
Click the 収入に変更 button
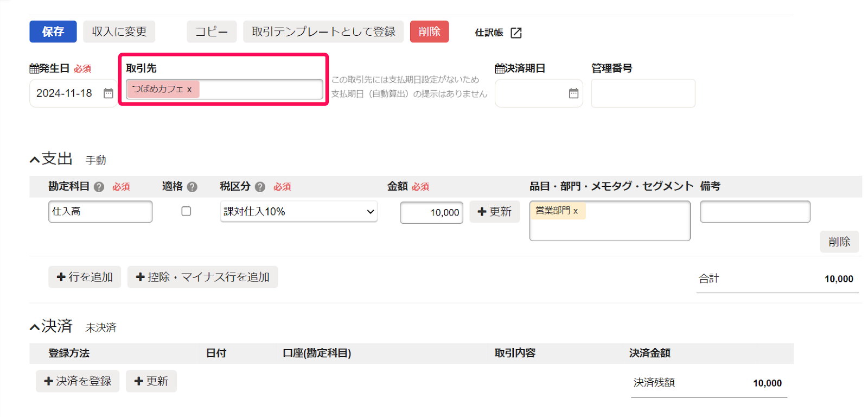(x=119, y=31)
